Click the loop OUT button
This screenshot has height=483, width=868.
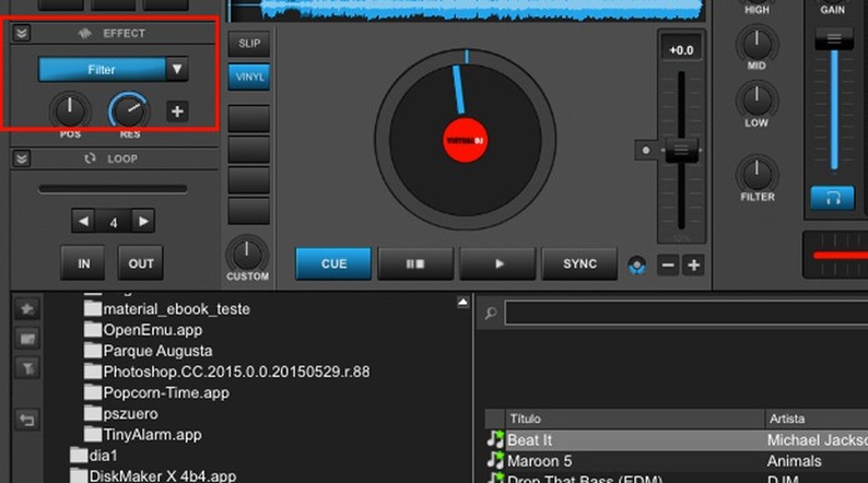coord(140,264)
